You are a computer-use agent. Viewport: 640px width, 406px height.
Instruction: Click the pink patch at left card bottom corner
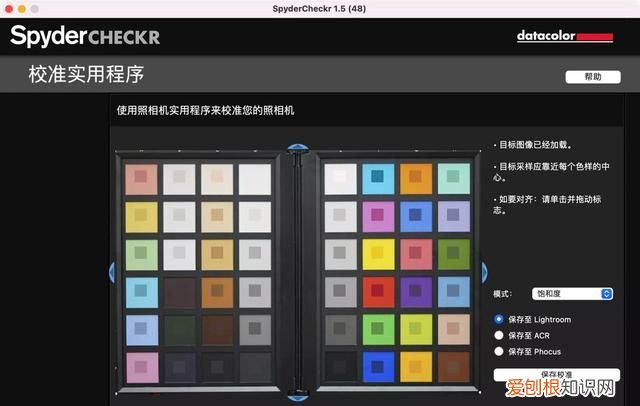click(142, 368)
